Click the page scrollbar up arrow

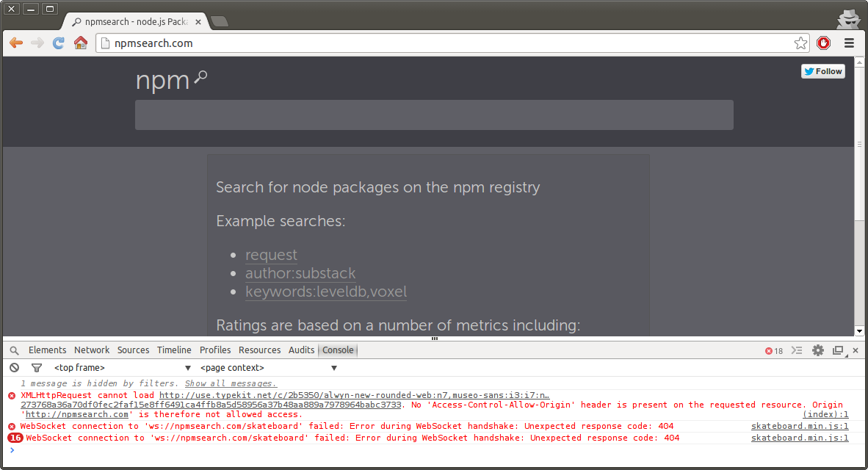(859, 62)
